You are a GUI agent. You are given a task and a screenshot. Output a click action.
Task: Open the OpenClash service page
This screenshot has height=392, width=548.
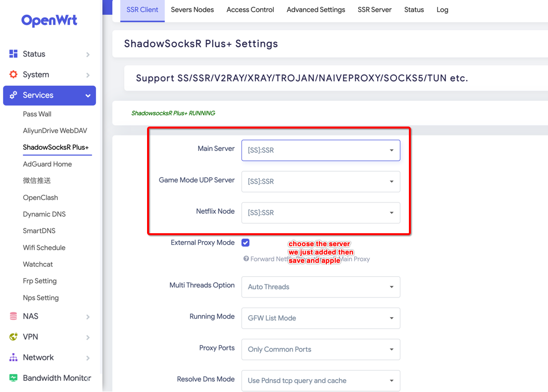pos(40,197)
